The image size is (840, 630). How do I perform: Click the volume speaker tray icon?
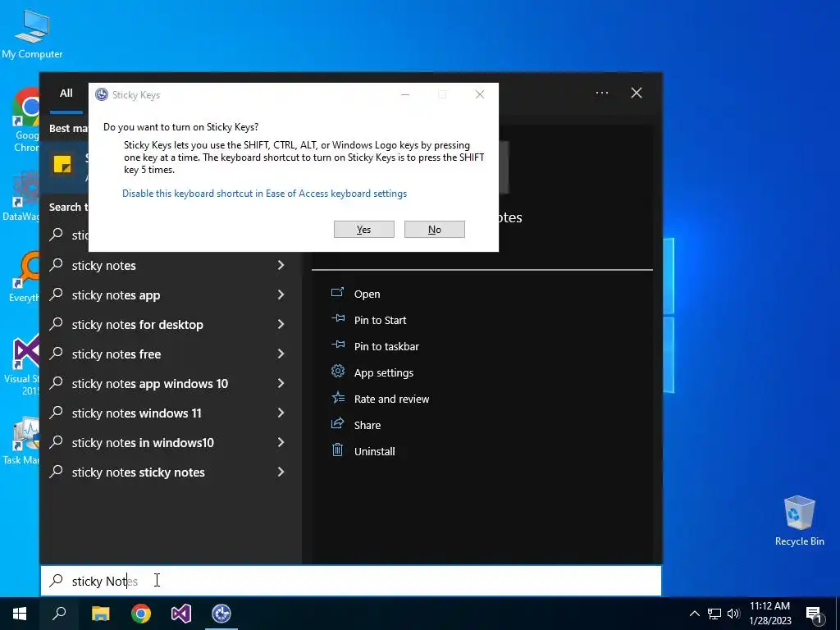(733, 614)
